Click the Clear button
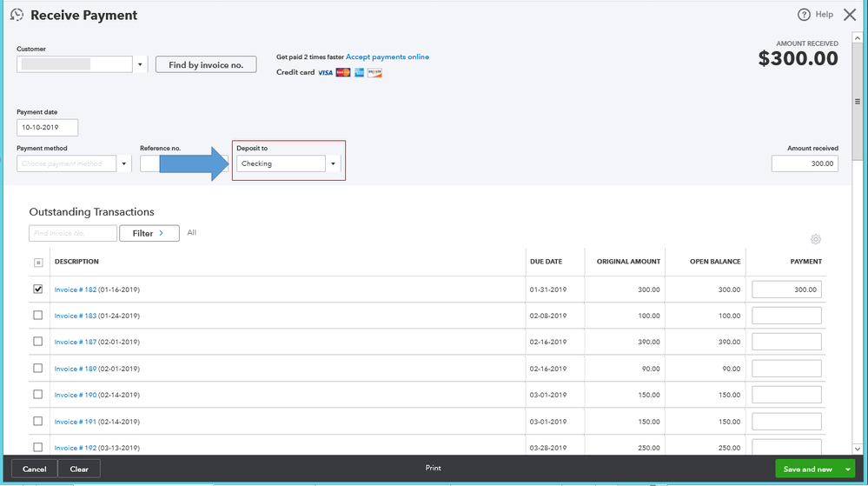 click(79, 469)
